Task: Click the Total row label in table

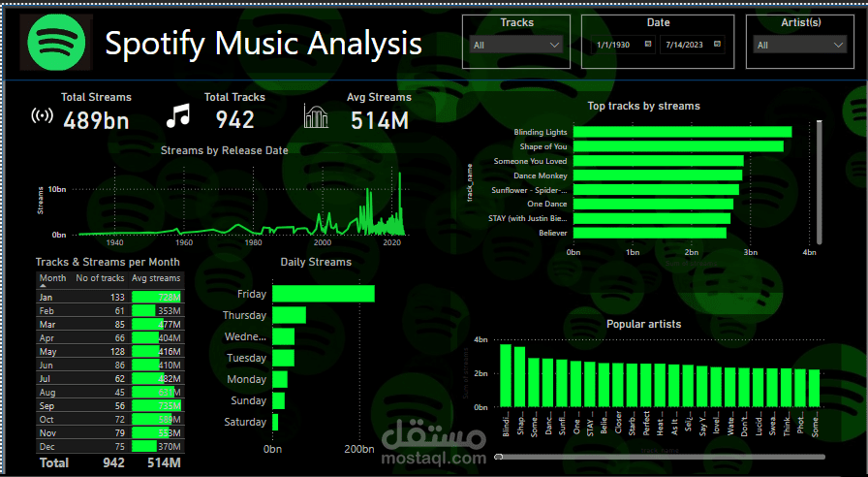Action: 54,462
